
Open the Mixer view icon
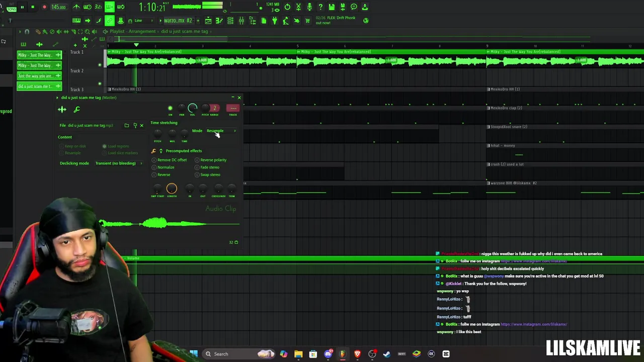pyautogui.click(x=242, y=21)
